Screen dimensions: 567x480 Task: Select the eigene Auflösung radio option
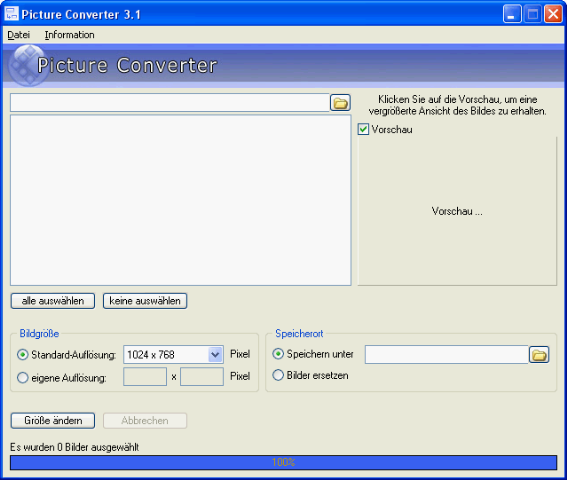(x=22, y=378)
